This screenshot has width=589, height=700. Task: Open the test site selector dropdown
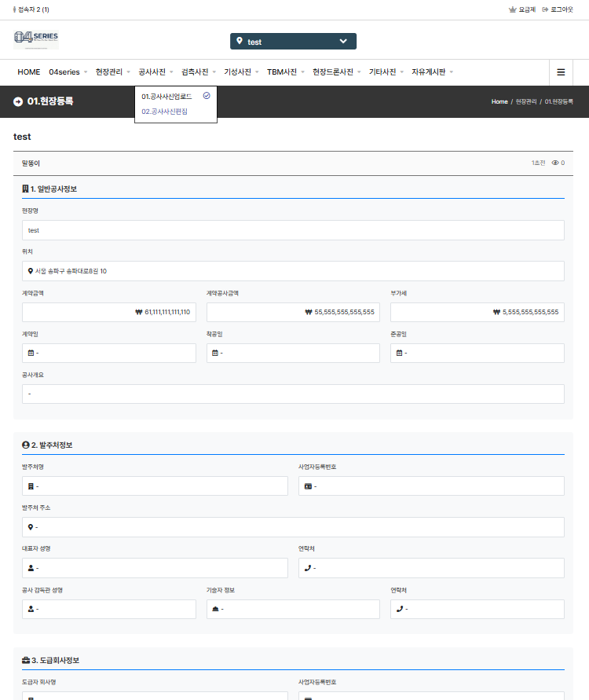(x=293, y=41)
